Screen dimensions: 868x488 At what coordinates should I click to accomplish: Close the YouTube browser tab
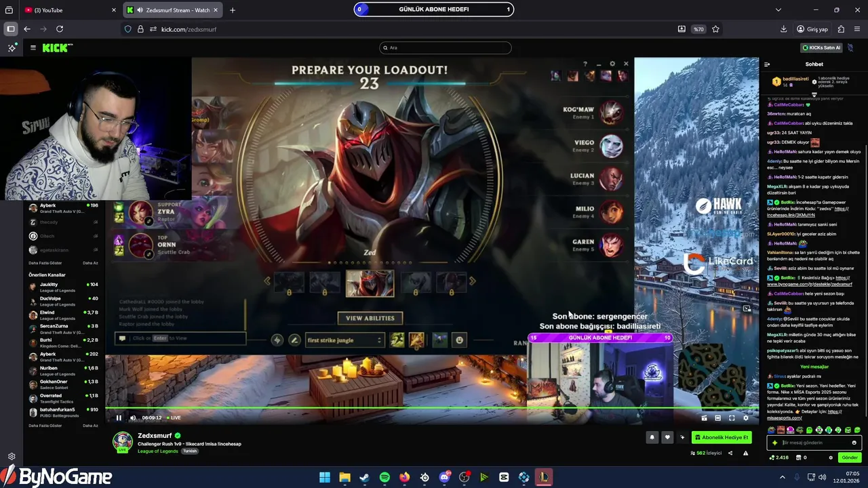click(113, 10)
